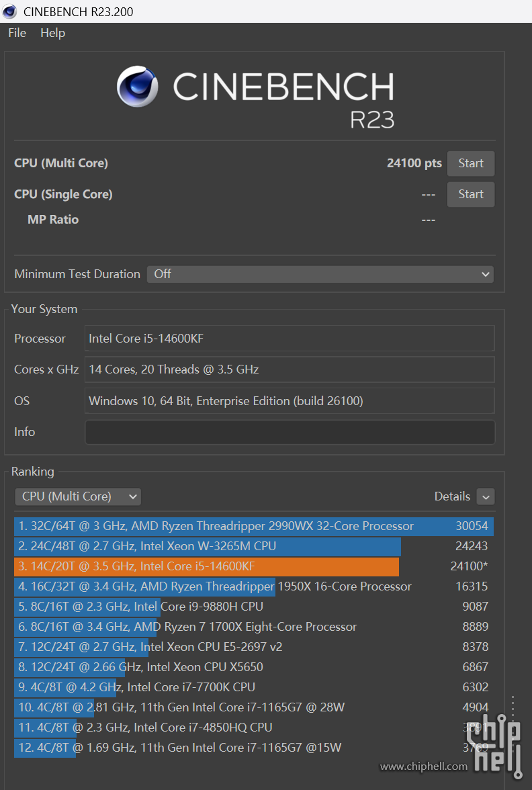Click the 24100 pts multi core score
This screenshot has width=532, height=790.
414,163
